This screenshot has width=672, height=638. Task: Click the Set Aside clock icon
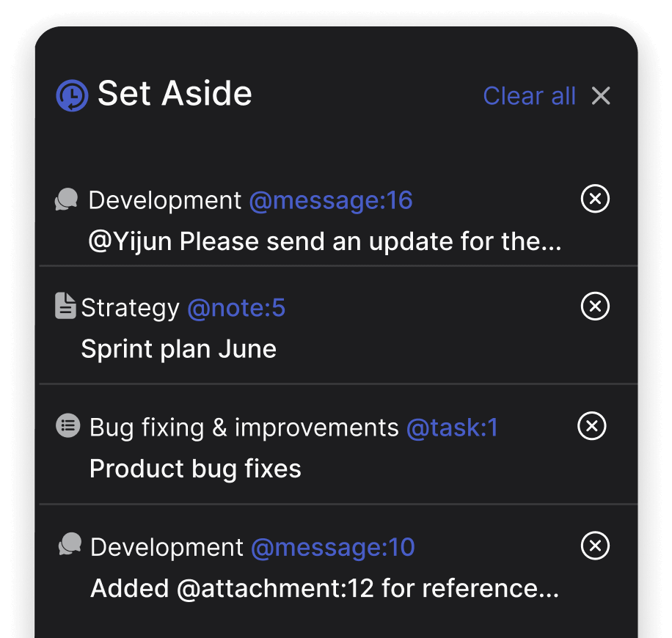pyautogui.click(x=72, y=96)
